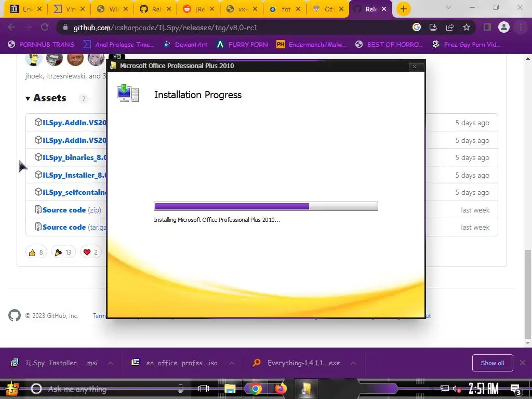Go back using the browser back arrow
532x399 pixels.
[x=11, y=27]
